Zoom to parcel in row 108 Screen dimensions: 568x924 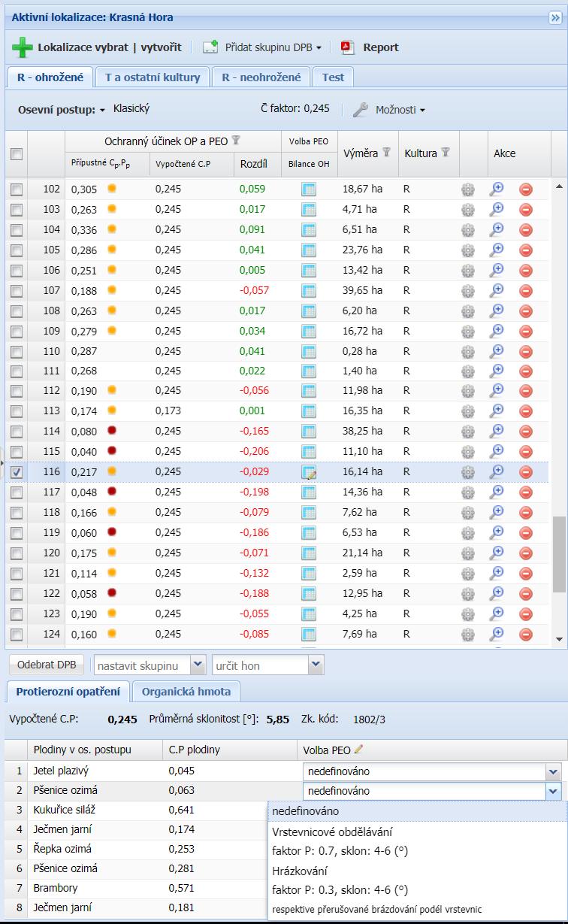[496, 310]
